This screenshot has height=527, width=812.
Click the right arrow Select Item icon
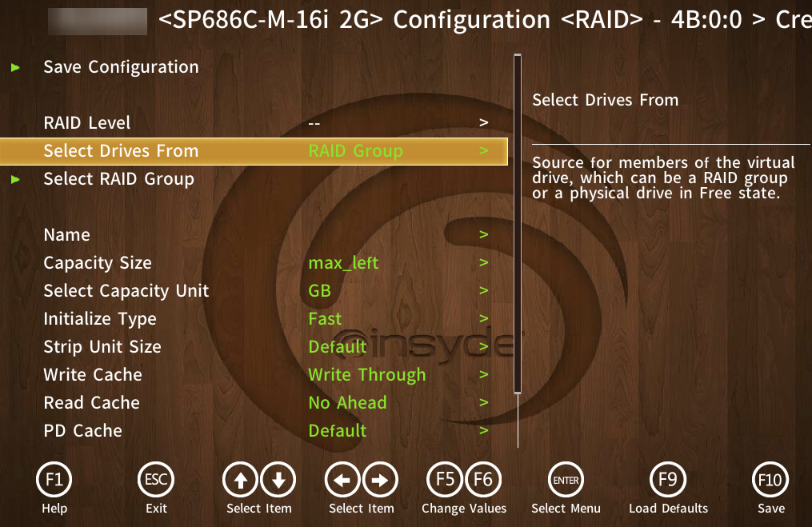[380, 480]
